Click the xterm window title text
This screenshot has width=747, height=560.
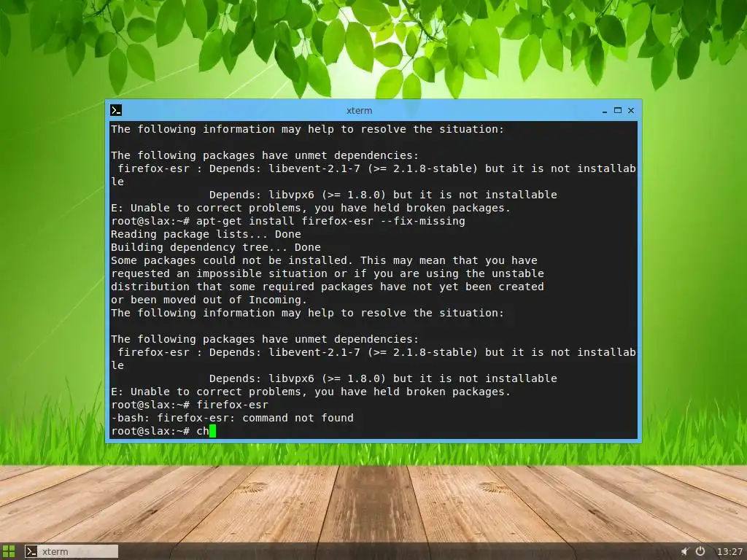(359, 111)
